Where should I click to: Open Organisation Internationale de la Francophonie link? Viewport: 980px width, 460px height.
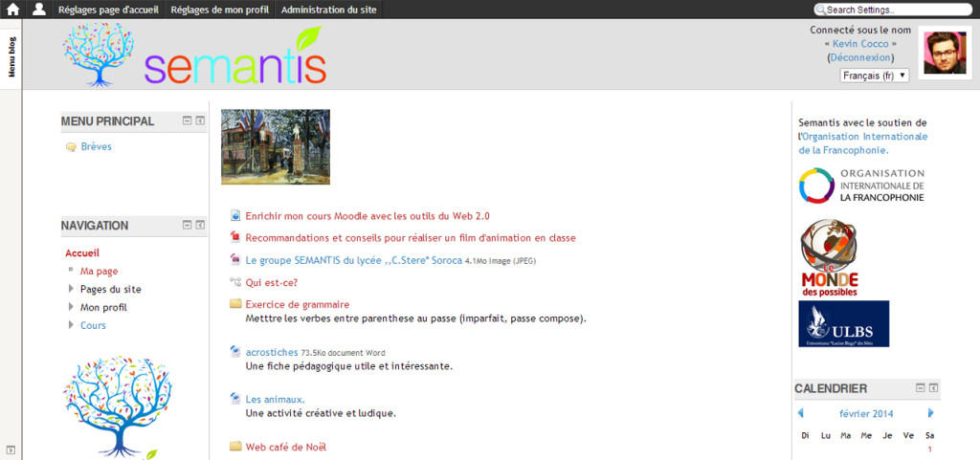pos(863,143)
